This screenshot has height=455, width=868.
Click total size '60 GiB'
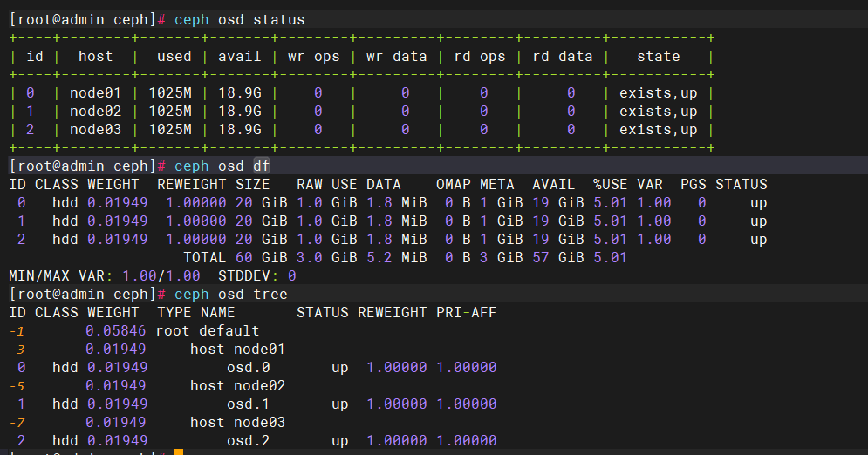[262, 258]
